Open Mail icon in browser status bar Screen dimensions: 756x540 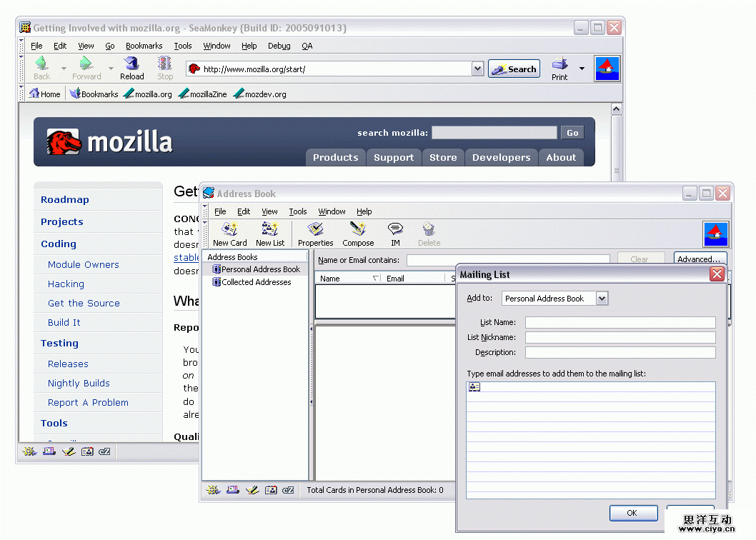click(49, 451)
